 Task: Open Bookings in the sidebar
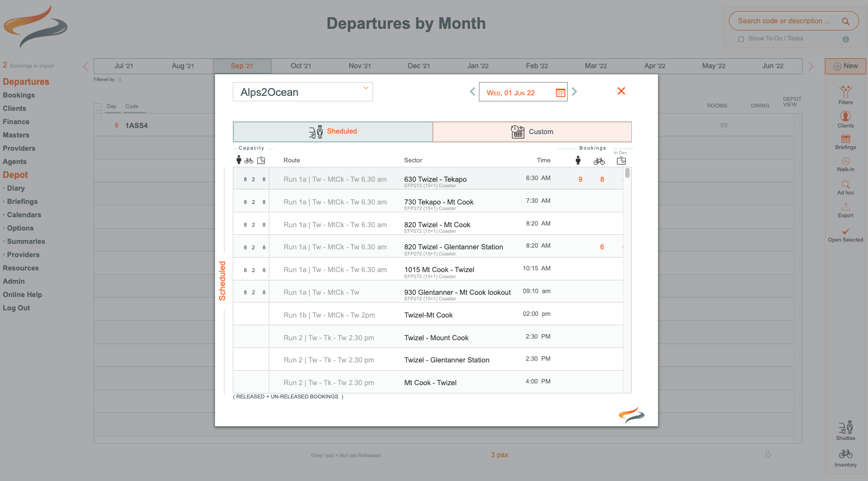click(x=19, y=95)
